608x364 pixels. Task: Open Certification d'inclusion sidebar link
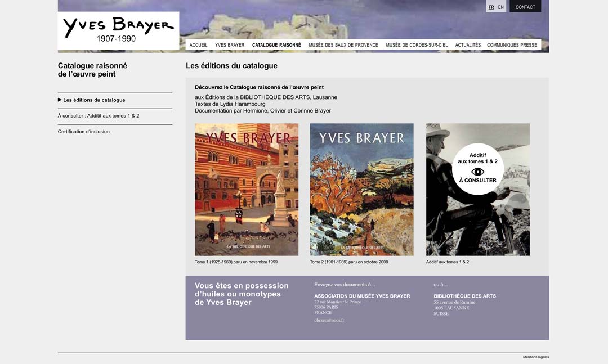pyautogui.click(x=84, y=132)
